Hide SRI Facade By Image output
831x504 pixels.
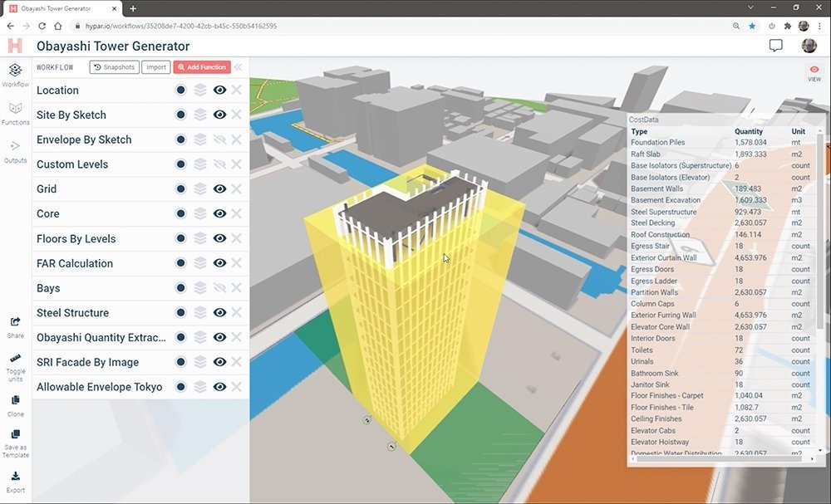click(219, 361)
